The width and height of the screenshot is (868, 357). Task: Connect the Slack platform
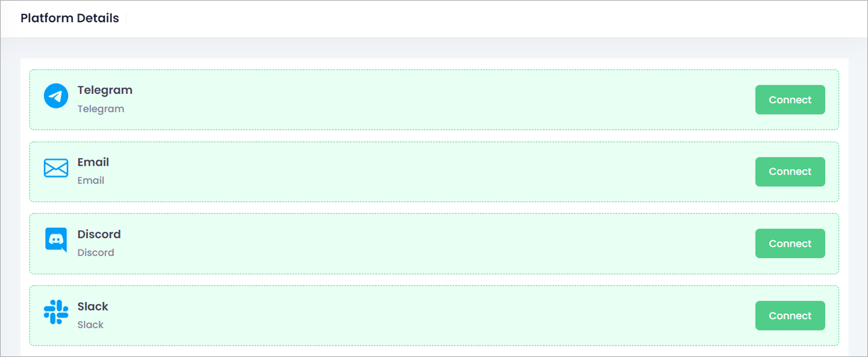(790, 315)
